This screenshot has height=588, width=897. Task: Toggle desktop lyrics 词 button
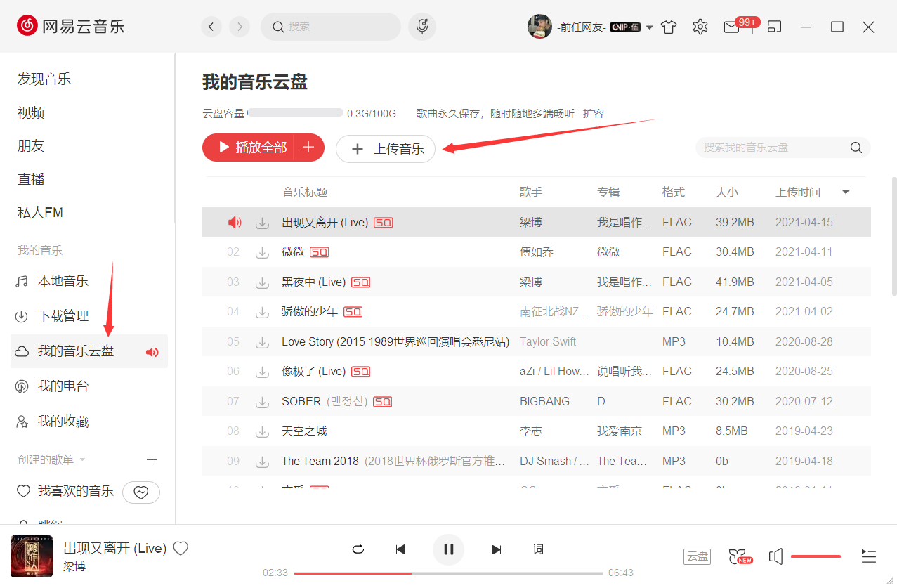[x=538, y=549]
